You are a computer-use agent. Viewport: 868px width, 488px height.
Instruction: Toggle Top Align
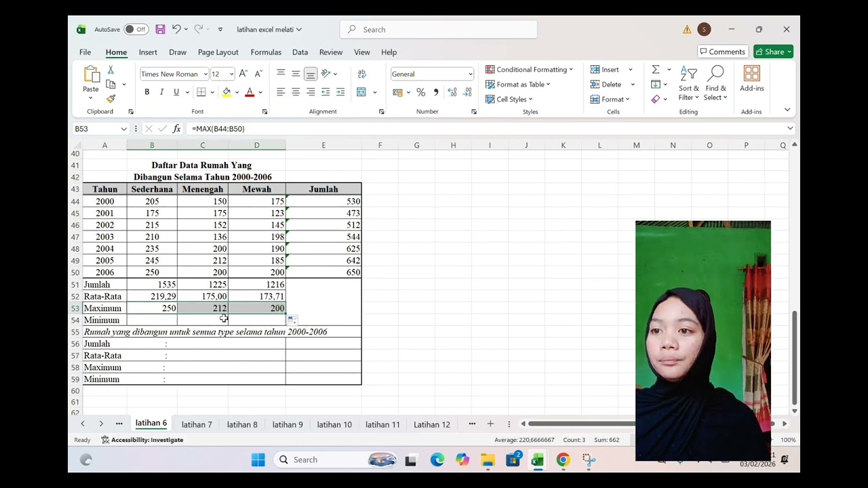coord(281,73)
